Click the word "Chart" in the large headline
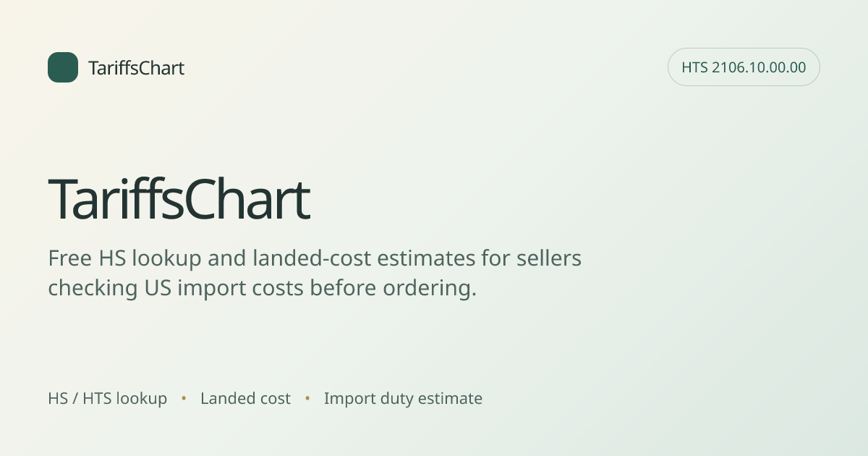 (247, 200)
